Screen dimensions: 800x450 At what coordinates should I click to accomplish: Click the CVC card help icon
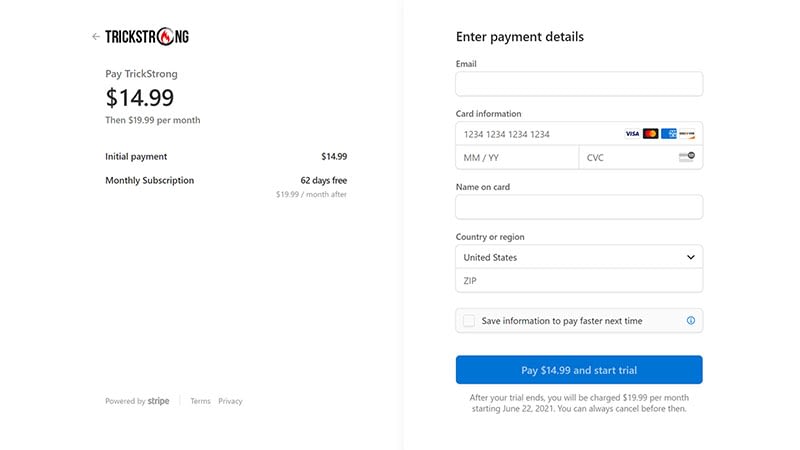[x=687, y=157]
